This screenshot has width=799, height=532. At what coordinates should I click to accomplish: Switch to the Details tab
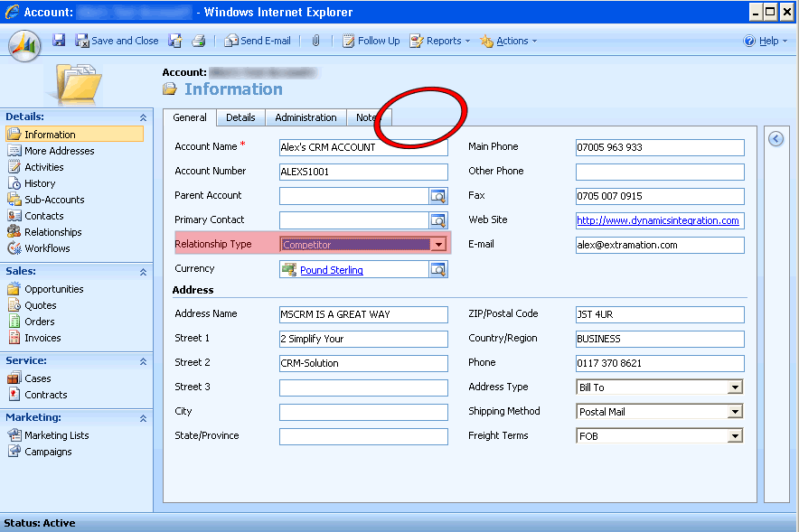(x=240, y=117)
